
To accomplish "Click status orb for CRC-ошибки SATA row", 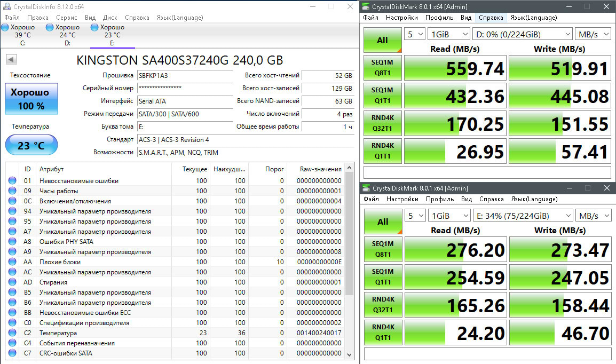I will [x=12, y=353].
